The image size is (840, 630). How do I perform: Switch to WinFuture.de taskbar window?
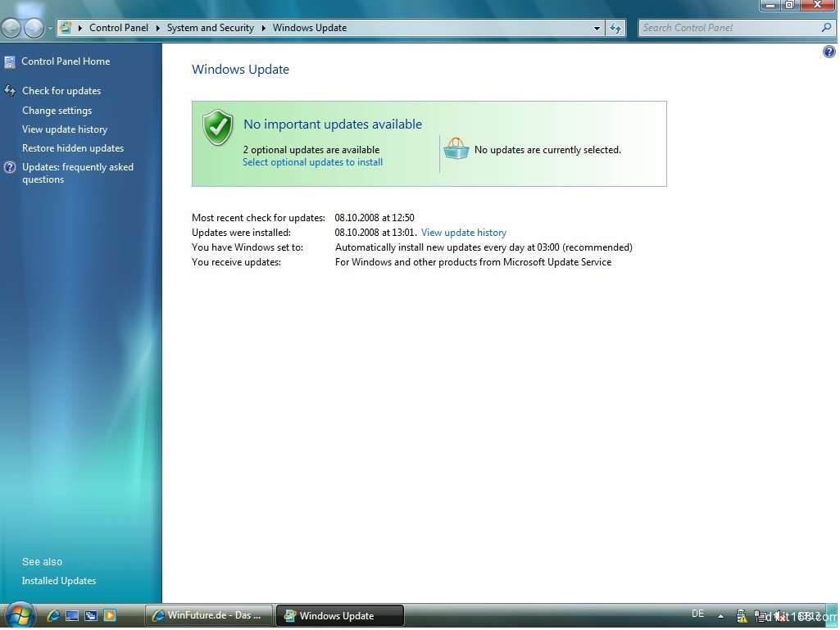tap(209, 615)
